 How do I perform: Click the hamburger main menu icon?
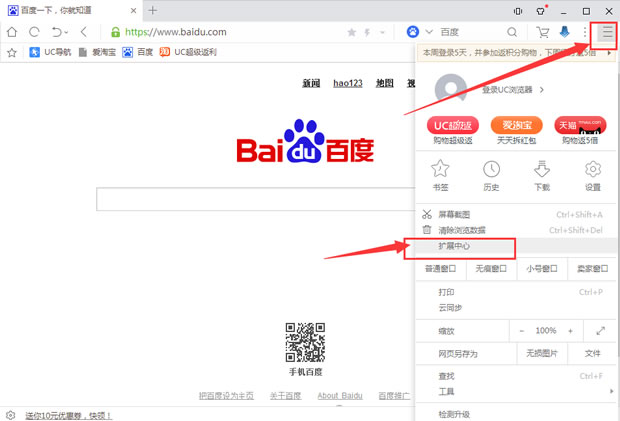point(606,32)
